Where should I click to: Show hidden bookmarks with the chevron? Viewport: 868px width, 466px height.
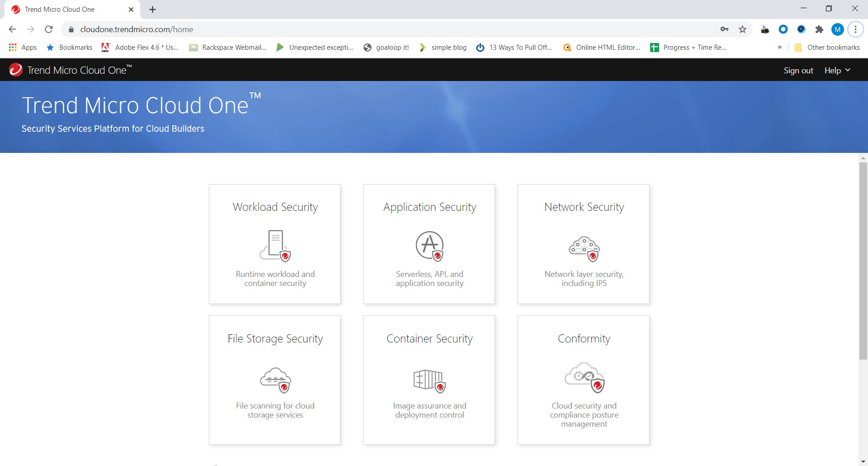779,48
